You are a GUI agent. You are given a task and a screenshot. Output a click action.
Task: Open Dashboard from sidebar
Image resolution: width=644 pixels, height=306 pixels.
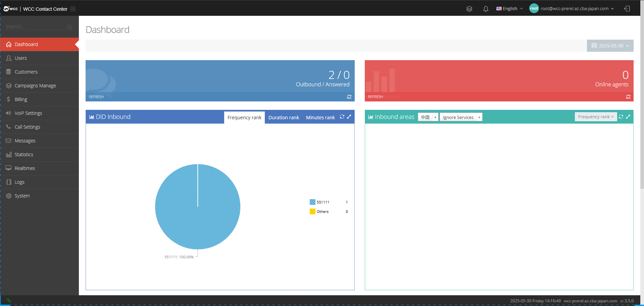tap(40, 44)
